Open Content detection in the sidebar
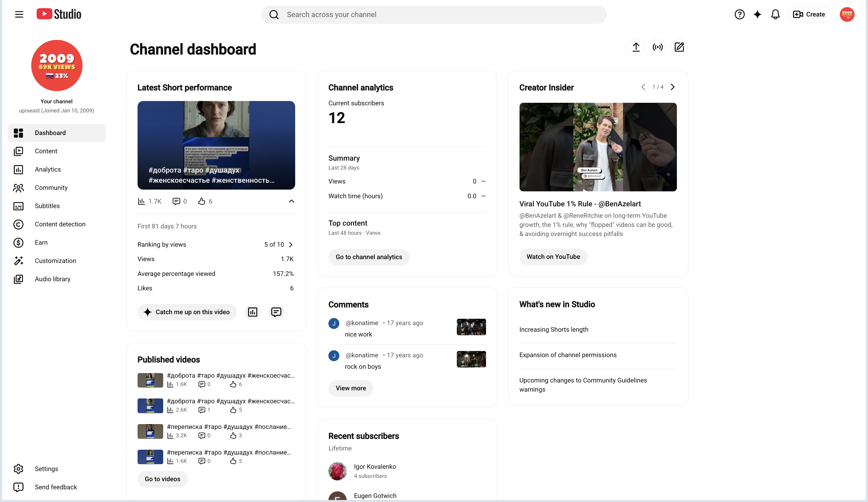The image size is (868, 502). point(57,224)
